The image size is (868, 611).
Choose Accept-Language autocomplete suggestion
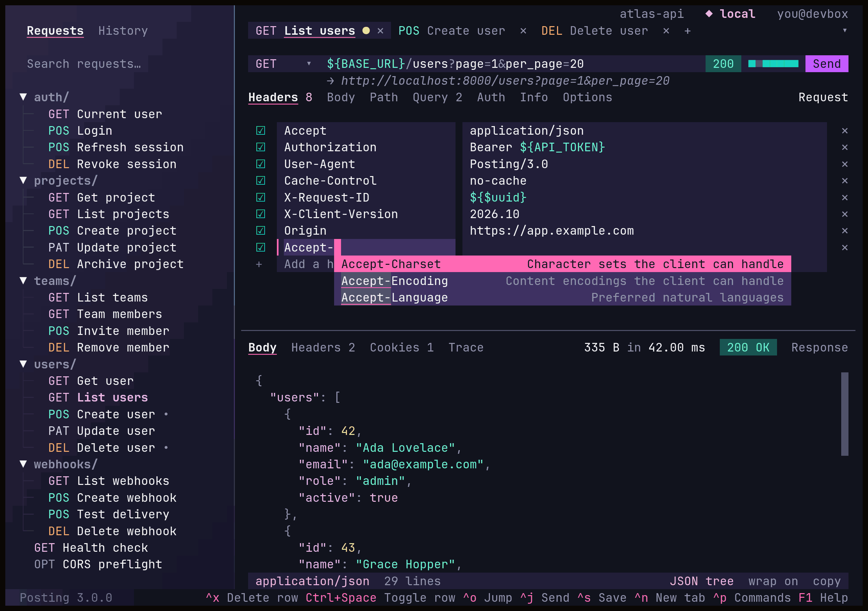tap(563, 297)
